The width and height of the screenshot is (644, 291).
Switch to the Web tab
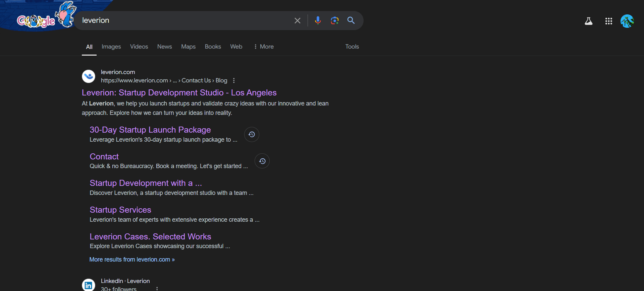coord(236,47)
